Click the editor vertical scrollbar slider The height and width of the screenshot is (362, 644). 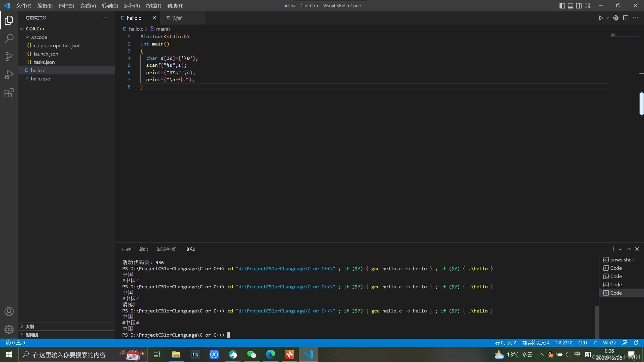[641, 104]
